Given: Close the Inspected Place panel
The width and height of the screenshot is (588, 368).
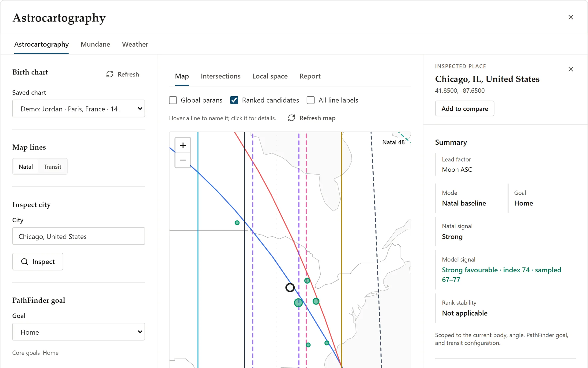Looking at the screenshot, I should coord(571,69).
